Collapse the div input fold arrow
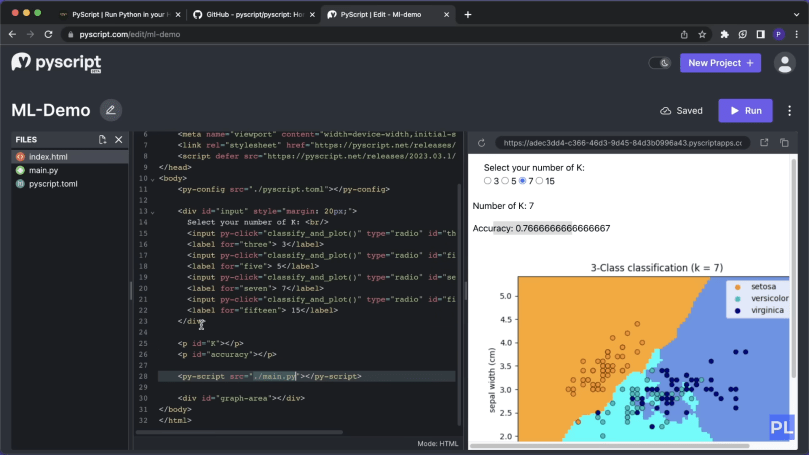Viewport: 809px width, 455px height. pyautogui.click(x=153, y=212)
